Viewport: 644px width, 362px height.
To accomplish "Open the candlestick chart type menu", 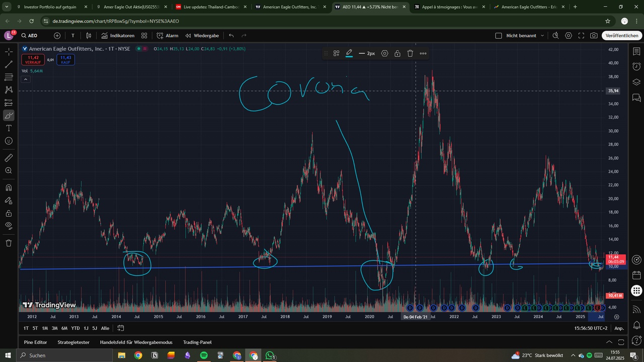I will click(x=89, y=36).
